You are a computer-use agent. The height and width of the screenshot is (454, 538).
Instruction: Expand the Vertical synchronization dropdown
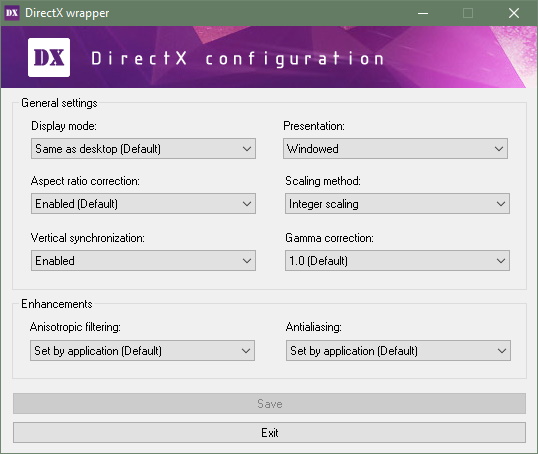pyautogui.click(x=143, y=260)
